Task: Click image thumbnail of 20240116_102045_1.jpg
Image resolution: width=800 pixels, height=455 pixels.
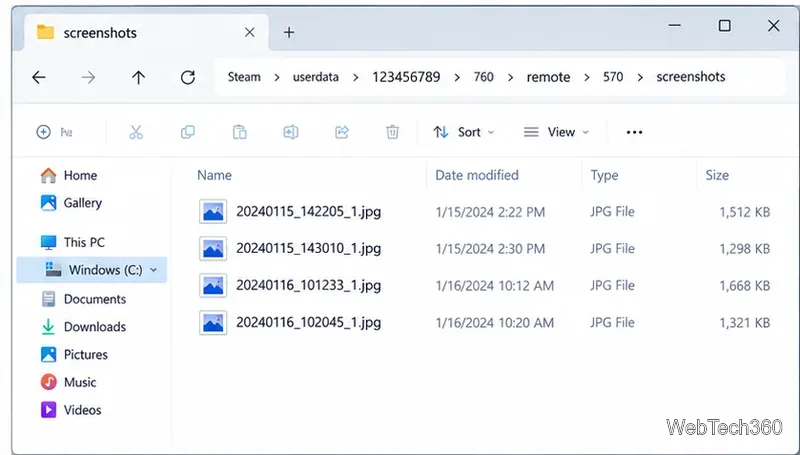Action: point(213,322)
